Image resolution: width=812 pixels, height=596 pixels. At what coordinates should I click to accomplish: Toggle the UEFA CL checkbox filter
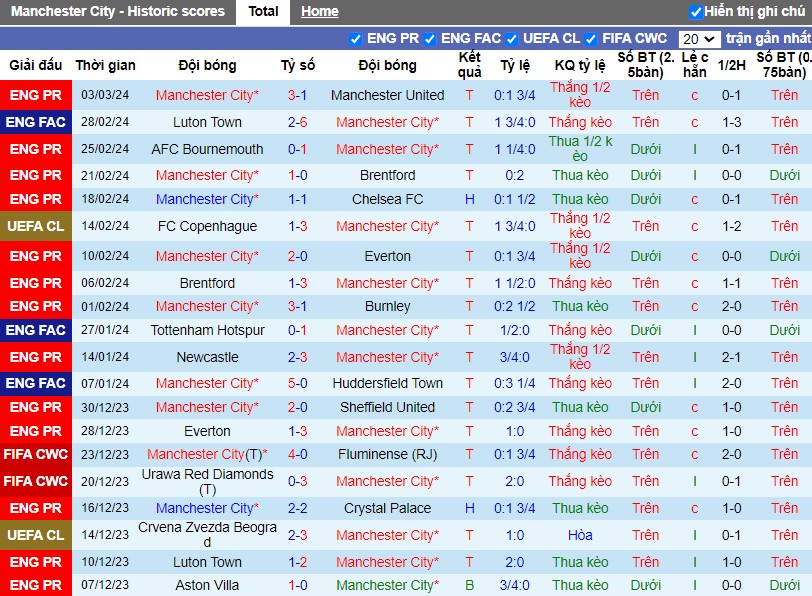tap(512, 39)
